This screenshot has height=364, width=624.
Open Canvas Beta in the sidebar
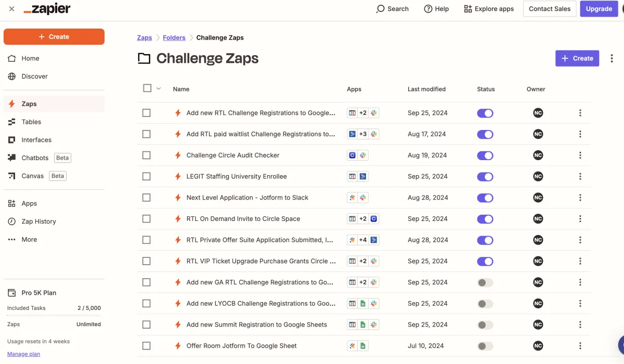(54, 176)
